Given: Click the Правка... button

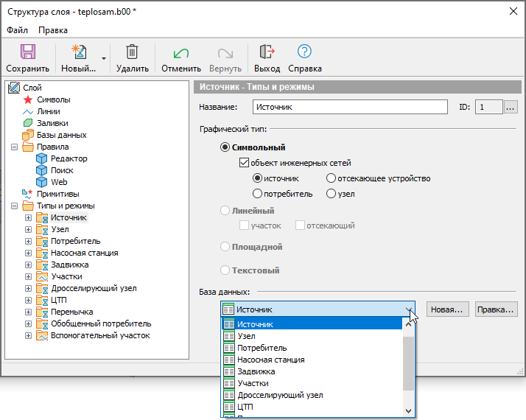Looking at the screenshot, I should click(x=496, y=309).
